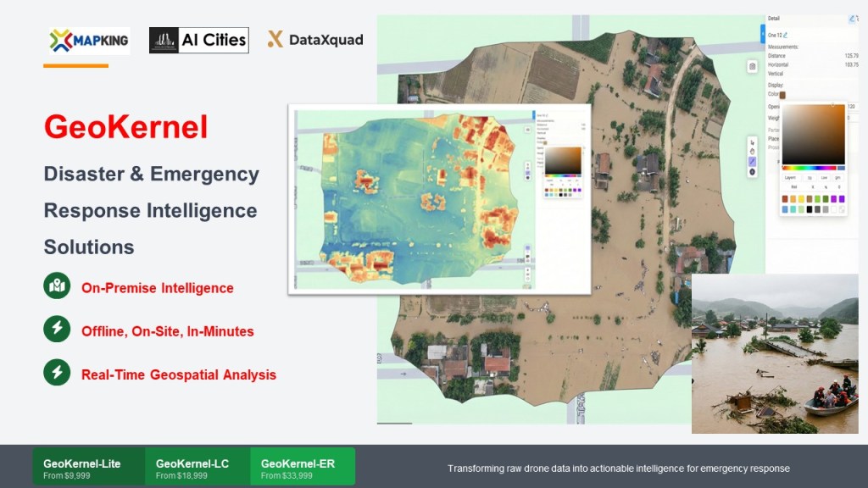Screen dimensions: 868x488
Task: Open the GeoKernel-ER pricing tab
Action: pyautogui.click(x=303, y=468)
